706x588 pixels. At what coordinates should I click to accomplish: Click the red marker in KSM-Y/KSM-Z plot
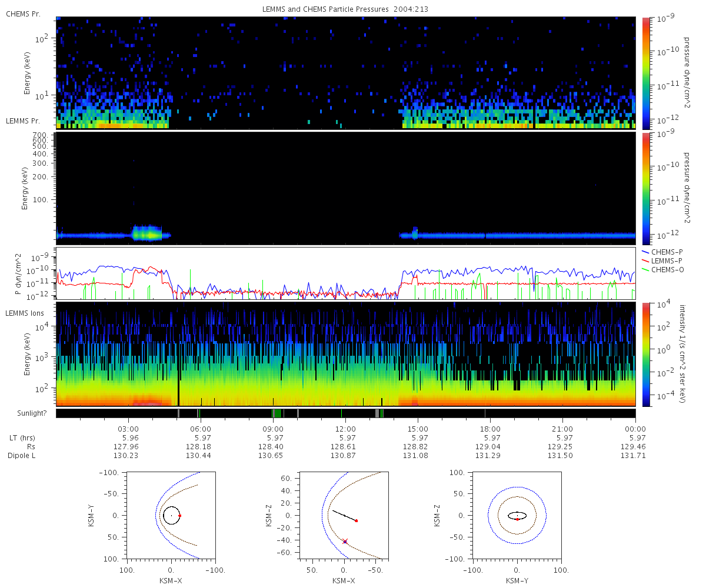point(517,519)
